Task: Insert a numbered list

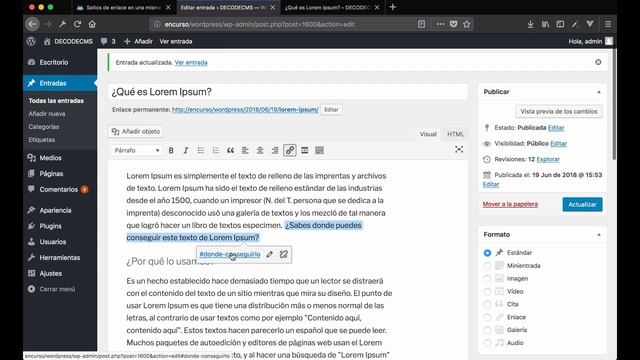Action: [x=216, y=150]
